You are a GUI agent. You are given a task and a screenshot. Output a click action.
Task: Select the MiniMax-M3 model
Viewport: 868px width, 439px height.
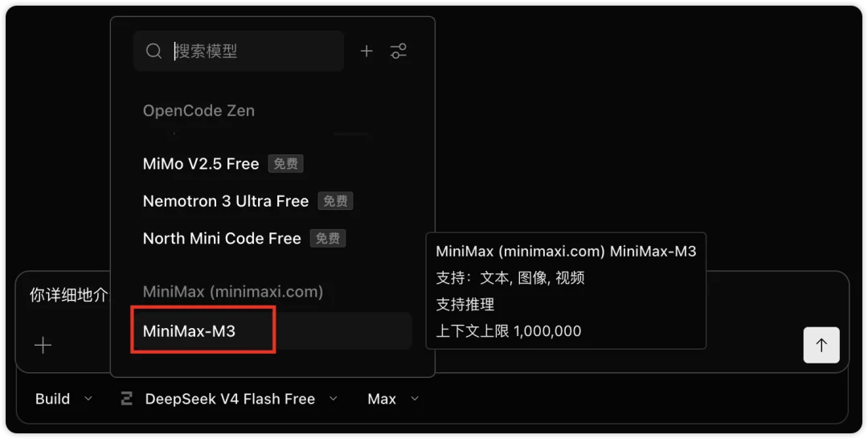[x=272, y=331]
